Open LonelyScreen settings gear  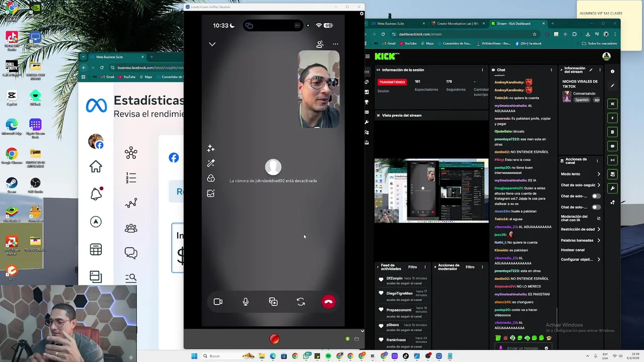[361, 14]
